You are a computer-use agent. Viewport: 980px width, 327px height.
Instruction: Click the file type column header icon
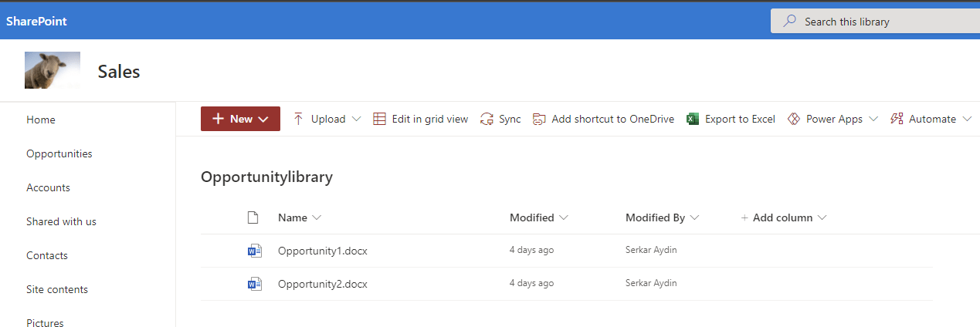coord(253,217)
